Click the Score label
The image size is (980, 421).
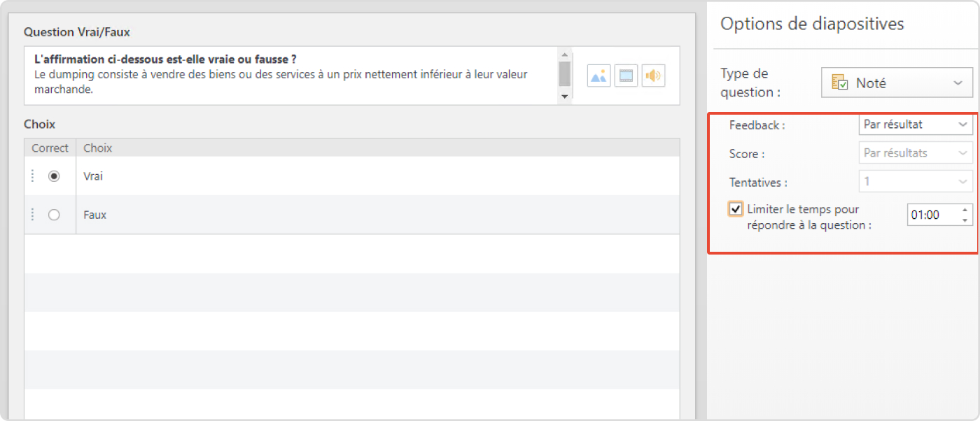tap(747, 154)
